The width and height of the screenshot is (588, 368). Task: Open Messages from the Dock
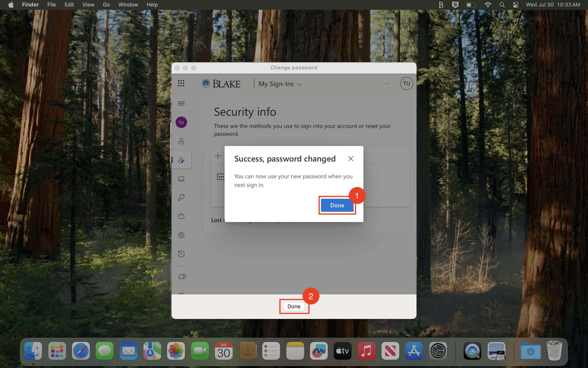[x=105, y=351]
